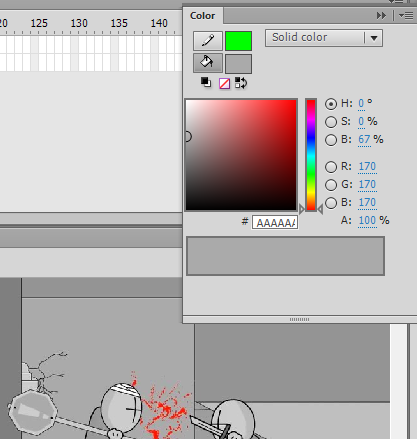Image resolution: width=417 pixels, height=439 pixels.
Task: Click the vertical hue spectrum slider
Action: 311,155
